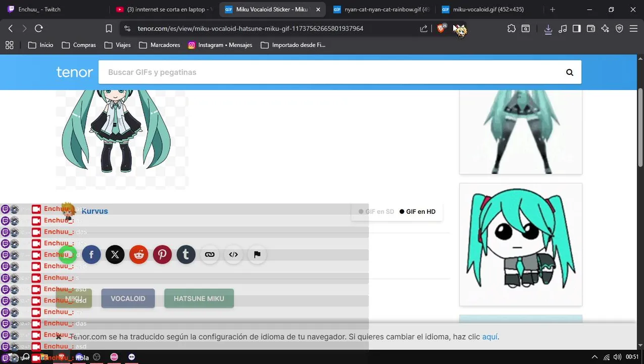This screenshot has width=644, height=364.
Task: Click the Brave Shields lion icon
Action: [x=442, y=29]
